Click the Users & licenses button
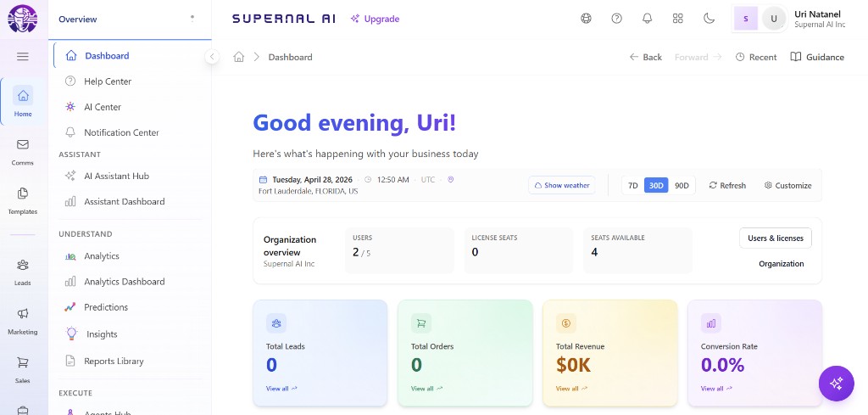Image resolution: width=868 pixels, height=415 pixels. tap(775, 238)
